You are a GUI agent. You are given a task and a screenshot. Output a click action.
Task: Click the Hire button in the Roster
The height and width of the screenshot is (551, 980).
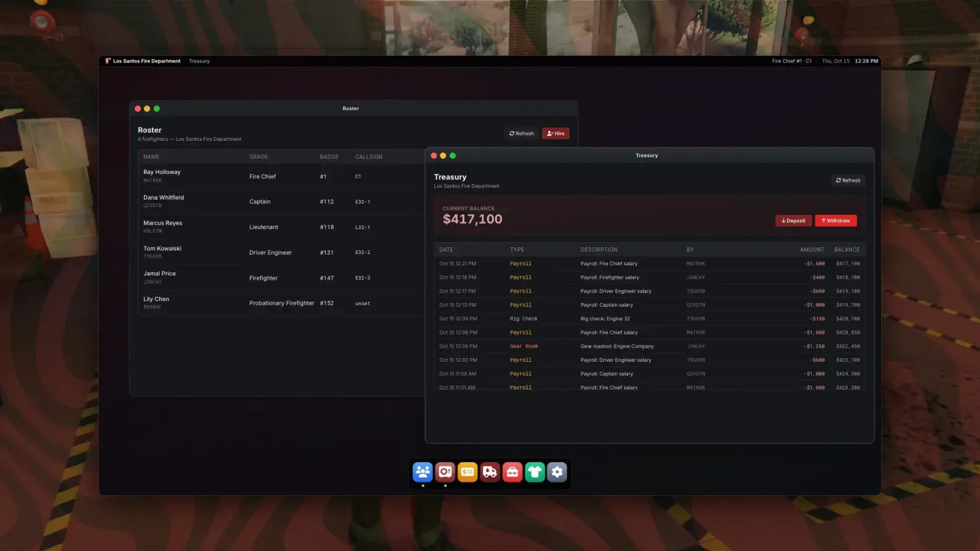556,133
